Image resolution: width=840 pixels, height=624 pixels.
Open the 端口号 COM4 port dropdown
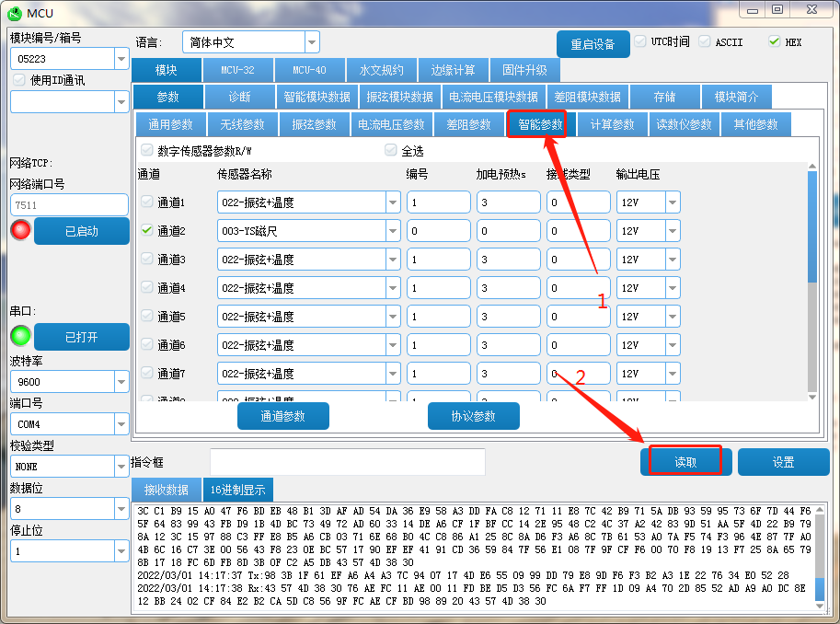click(121, 424)
